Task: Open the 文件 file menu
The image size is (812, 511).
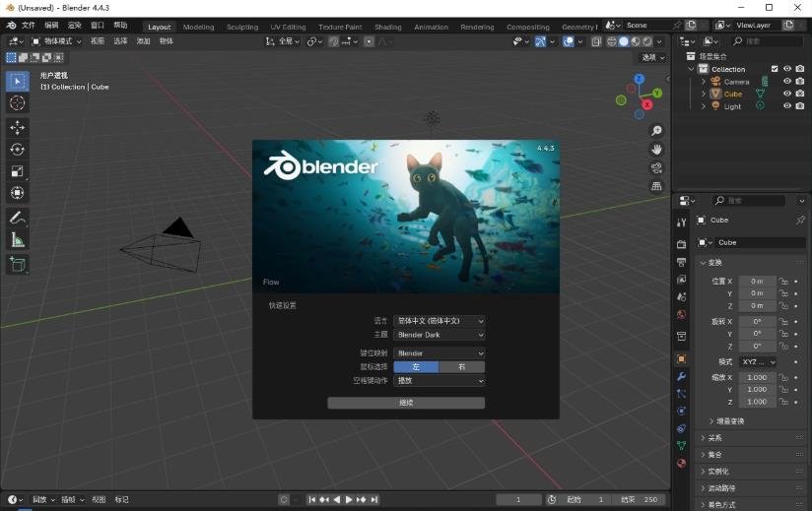Action: click(x=28, y=25)
